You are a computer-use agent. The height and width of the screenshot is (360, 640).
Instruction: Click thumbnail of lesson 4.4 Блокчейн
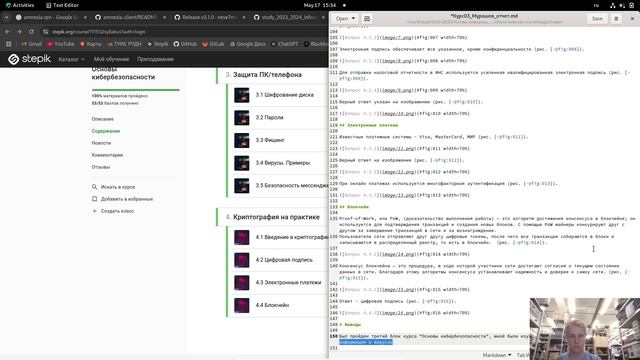pos(242,305)
